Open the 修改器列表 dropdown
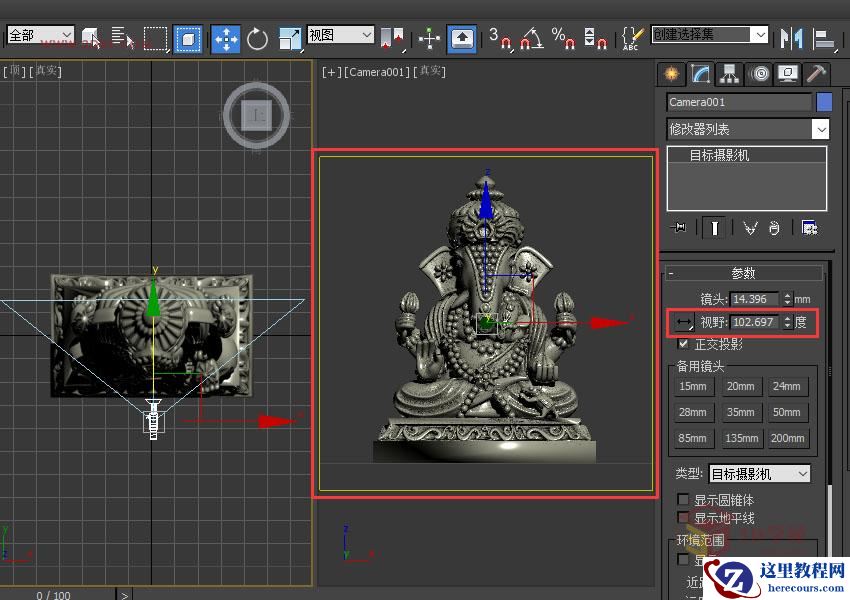Image resolution: width=850 pixels, height=600 pixels. pos(820,129)
